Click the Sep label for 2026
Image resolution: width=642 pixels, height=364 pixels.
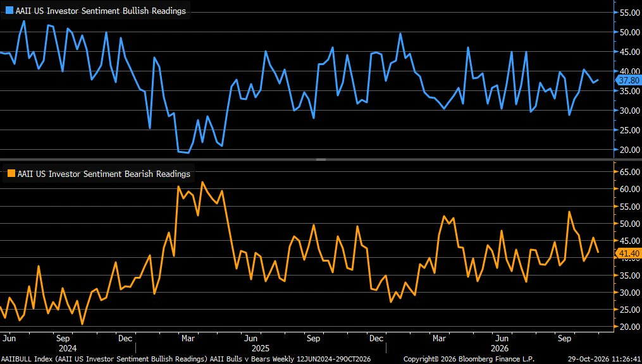[x=565, y=339]
